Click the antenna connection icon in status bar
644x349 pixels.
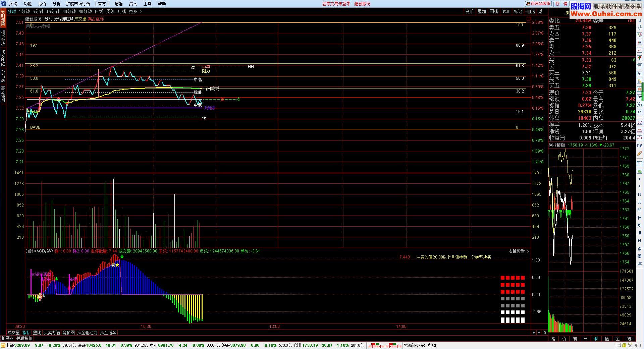pos(630,345)
